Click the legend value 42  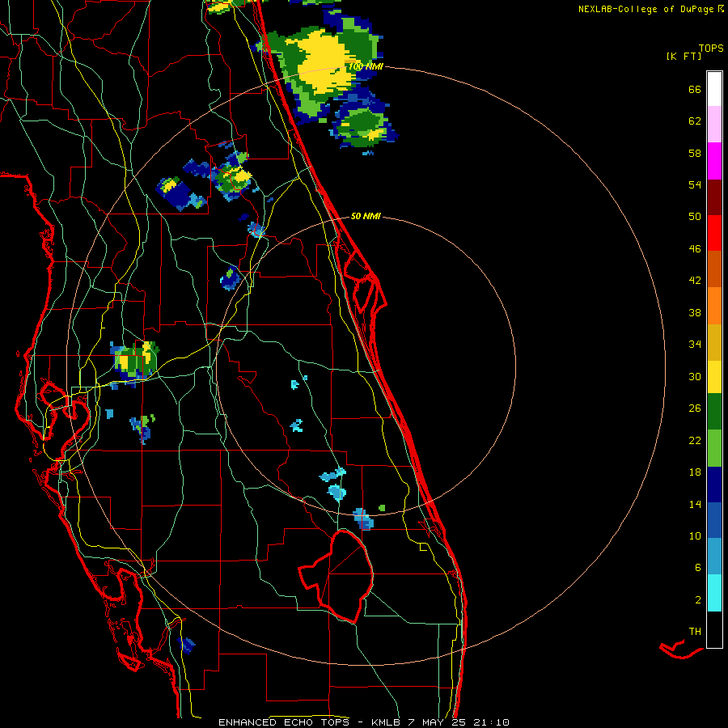(x=695, y=280)
